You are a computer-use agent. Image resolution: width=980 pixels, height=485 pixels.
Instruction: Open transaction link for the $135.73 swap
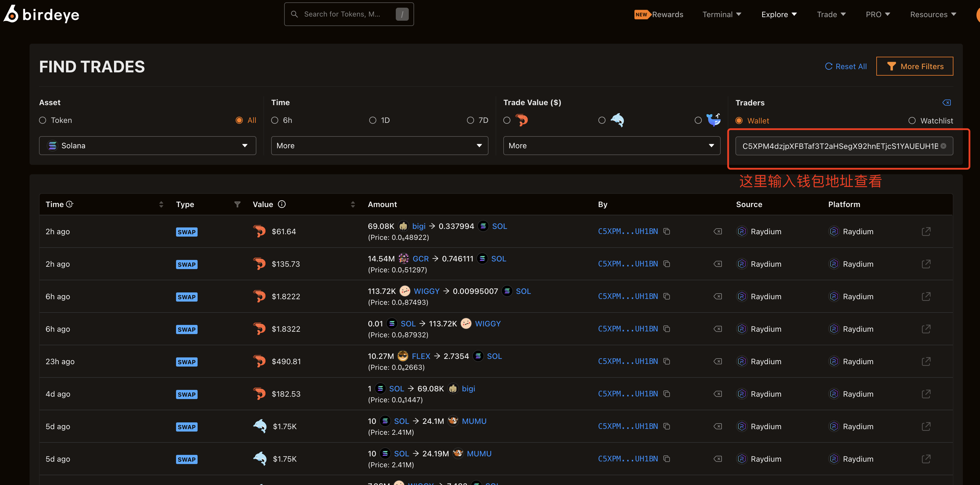[926, 263]
